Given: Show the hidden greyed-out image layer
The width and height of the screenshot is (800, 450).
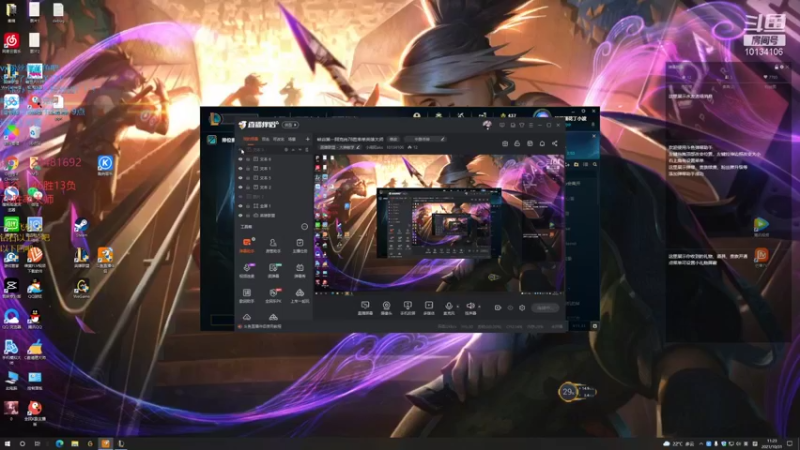Looking at the screenshot, I should (240, 196).
